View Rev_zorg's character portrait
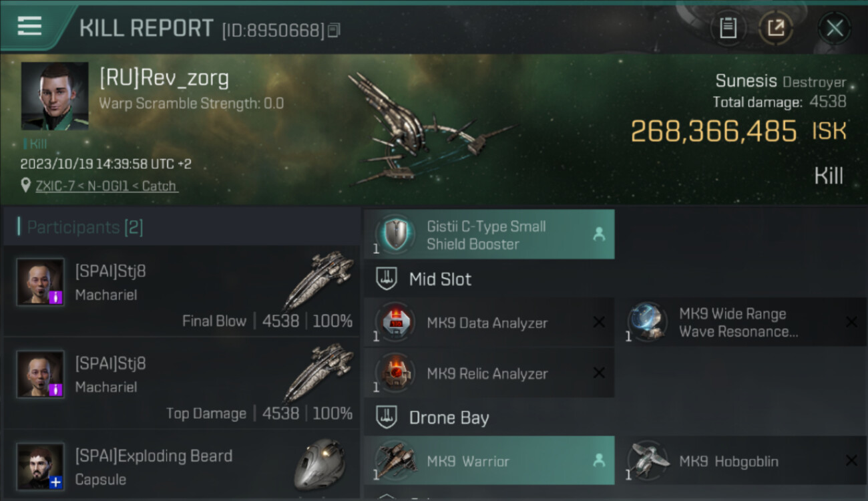Image resolution: width=868 pixels, height=501 pixels. tap(55, 96)
